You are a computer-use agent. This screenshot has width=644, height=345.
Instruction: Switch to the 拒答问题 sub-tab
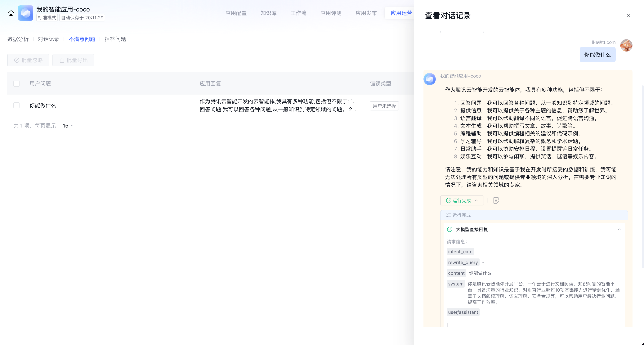pyautogui.click(x=115, y=39)
